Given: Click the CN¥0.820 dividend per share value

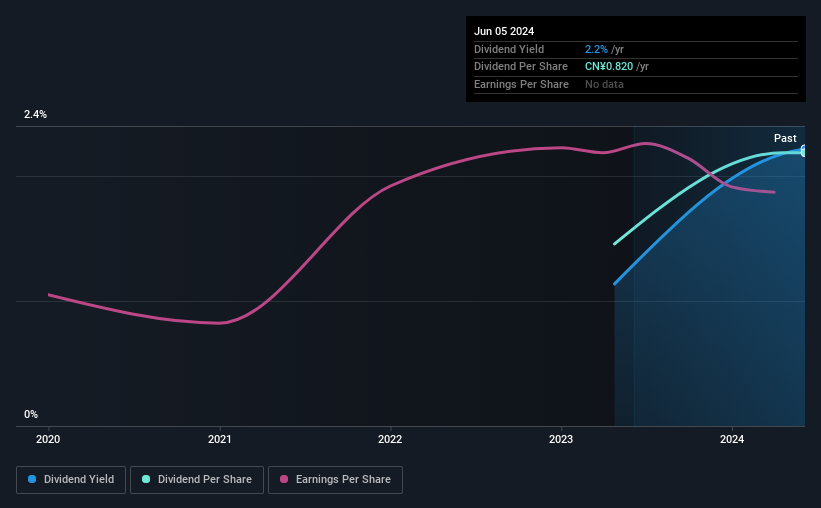Looking at the screenshot, I should (609, 67).
